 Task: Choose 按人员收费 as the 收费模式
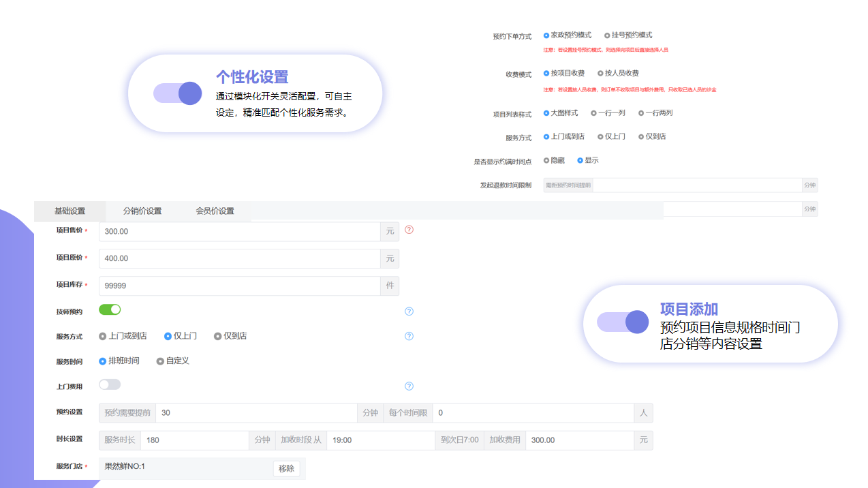click(x=600, y=74)
